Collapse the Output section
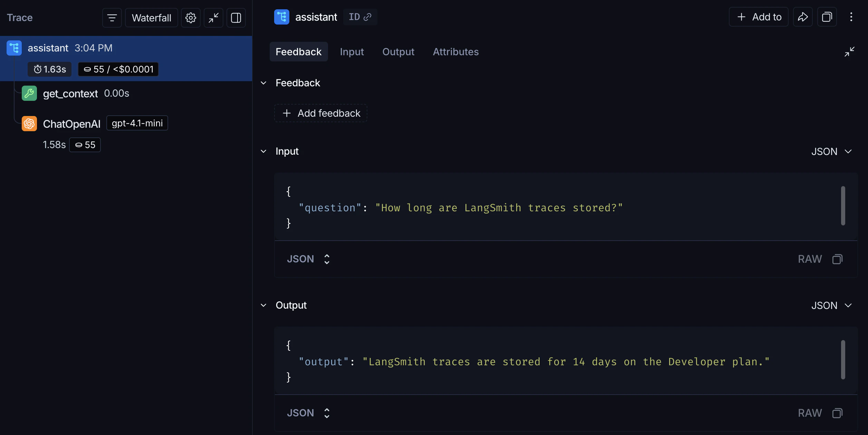The image size is (868, 435). pyautogui.click(x=264, y=305)
